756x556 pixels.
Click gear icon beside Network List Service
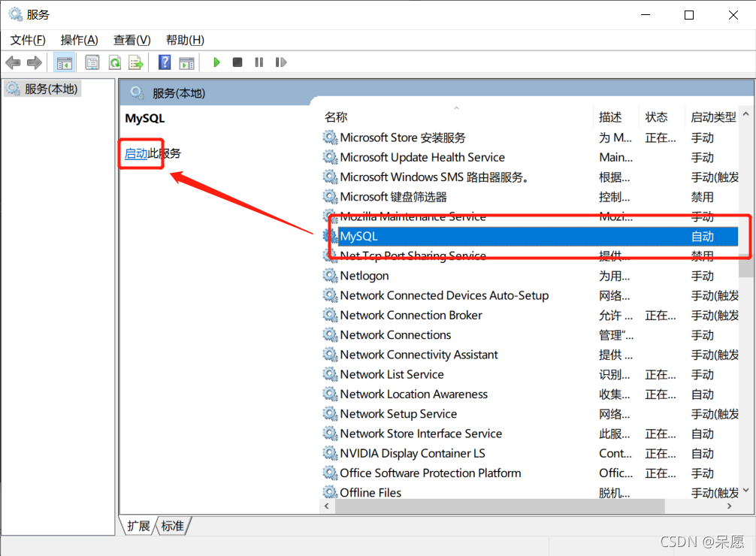coord(330,375)
